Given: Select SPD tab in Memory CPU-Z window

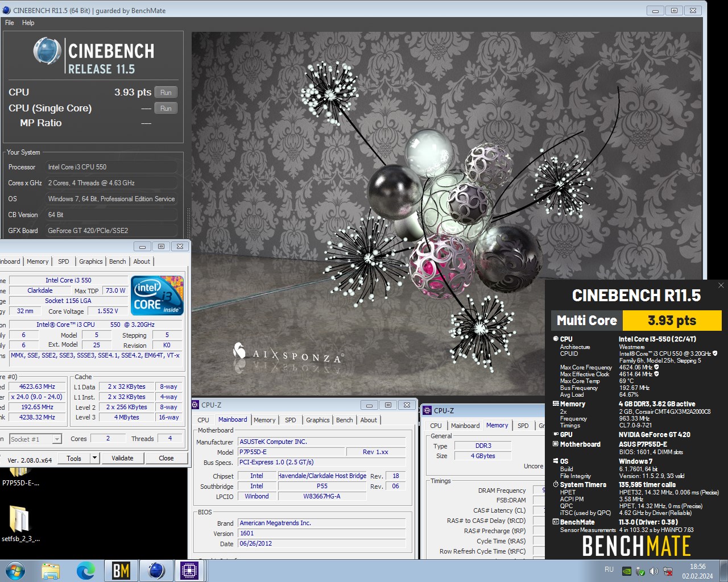Looking at the screenshot, I should (523, 426).
